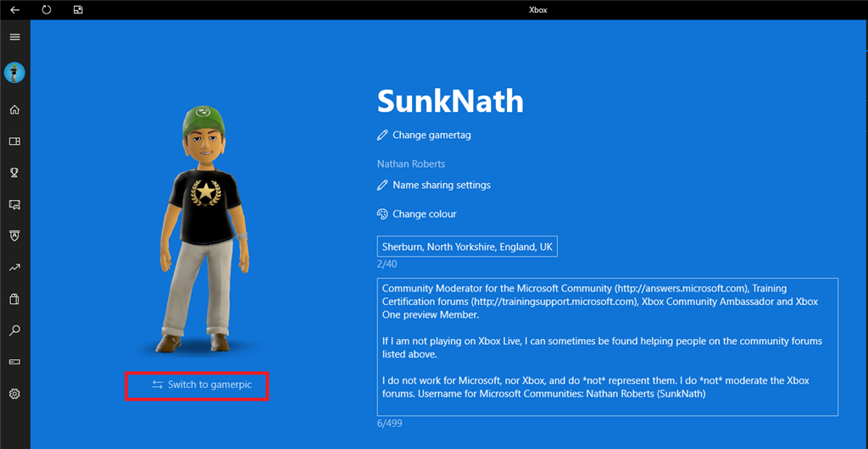Click pencil icon beside Name sharing settings
The image size is (868, 449).
pos(382,186)
